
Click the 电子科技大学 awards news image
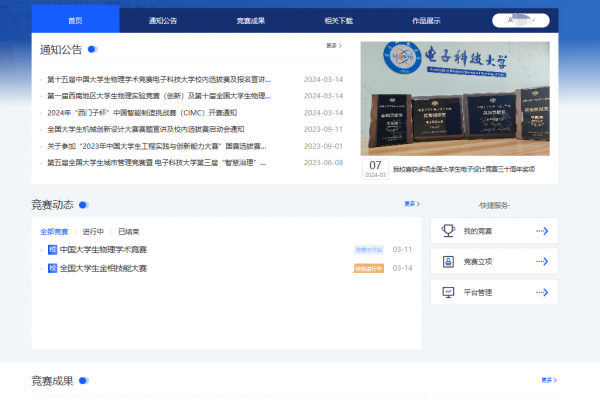455,98
